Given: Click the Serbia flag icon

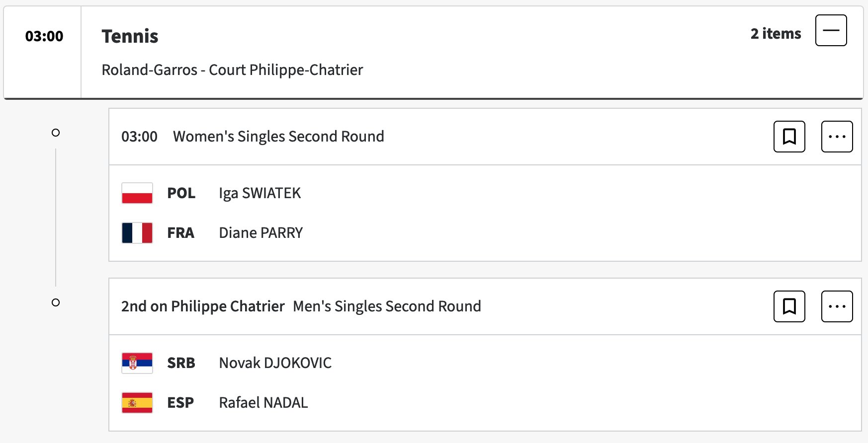Looking at the screenshot, I should point(137,363).
